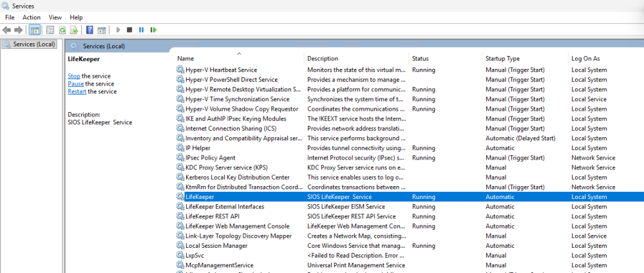
Task: Click the gear icon of KDC Proxy Server service
Action: [180, 167]
